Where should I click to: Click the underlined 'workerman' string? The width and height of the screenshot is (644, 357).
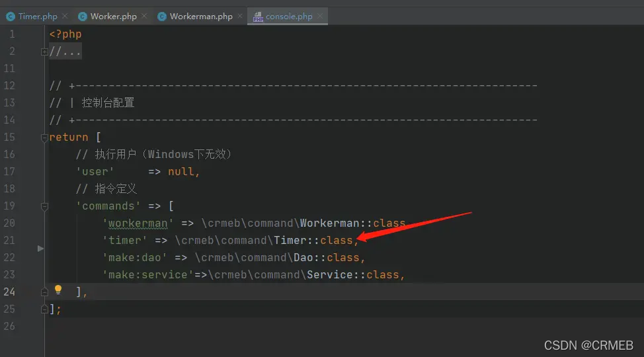(x=138, y=223)
